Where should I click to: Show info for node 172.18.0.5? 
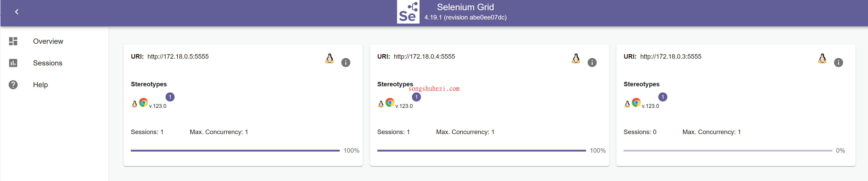(x=345, y=62)
